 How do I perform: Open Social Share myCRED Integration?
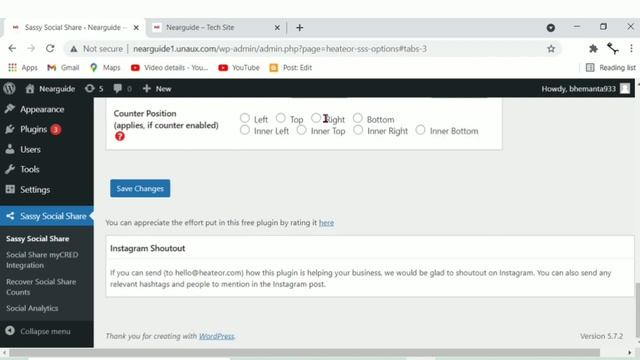coord(42,260)
